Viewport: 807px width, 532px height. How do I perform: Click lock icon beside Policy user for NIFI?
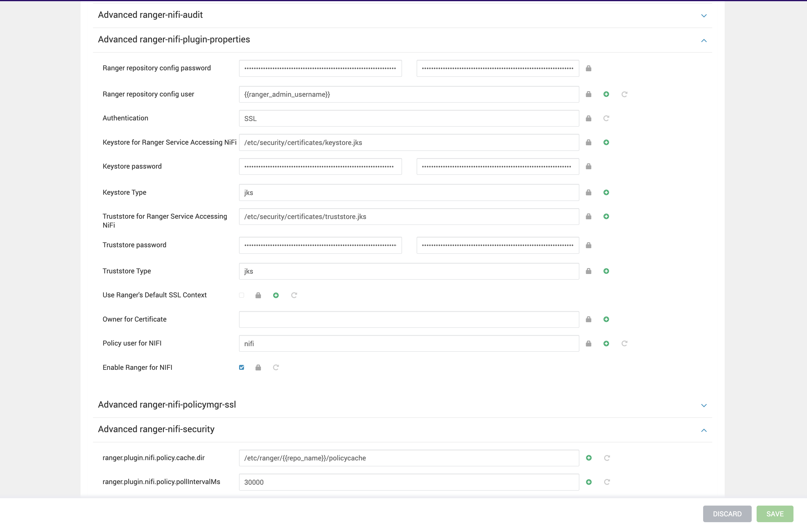pos(589,344)
